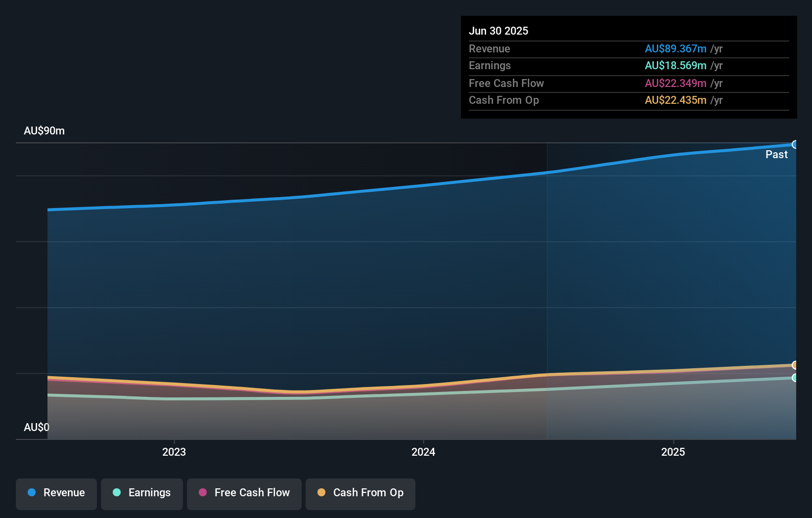The height and width of the screenshot is (518, 812).
Task: Select the Revenue endpoint marker on the chart
Action: point(795,144)
